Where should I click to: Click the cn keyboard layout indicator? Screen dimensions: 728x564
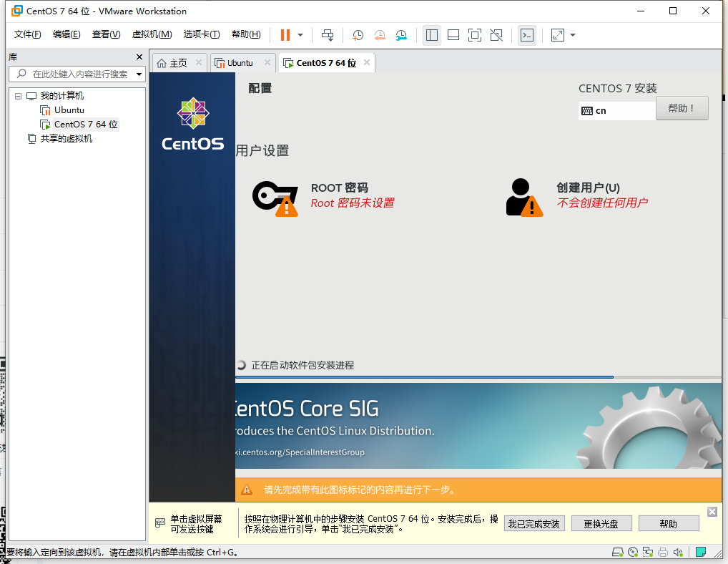click(x=616, y=110)
